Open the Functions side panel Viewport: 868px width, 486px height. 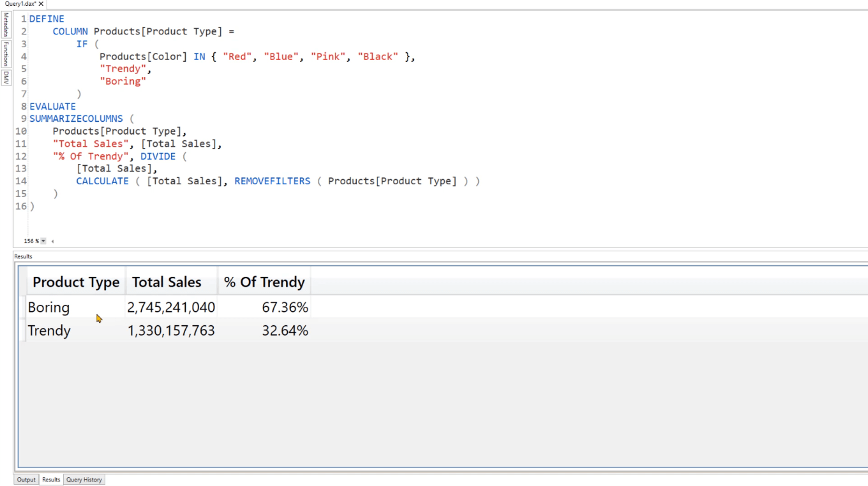pyautogui.click(x=6, y=54)
